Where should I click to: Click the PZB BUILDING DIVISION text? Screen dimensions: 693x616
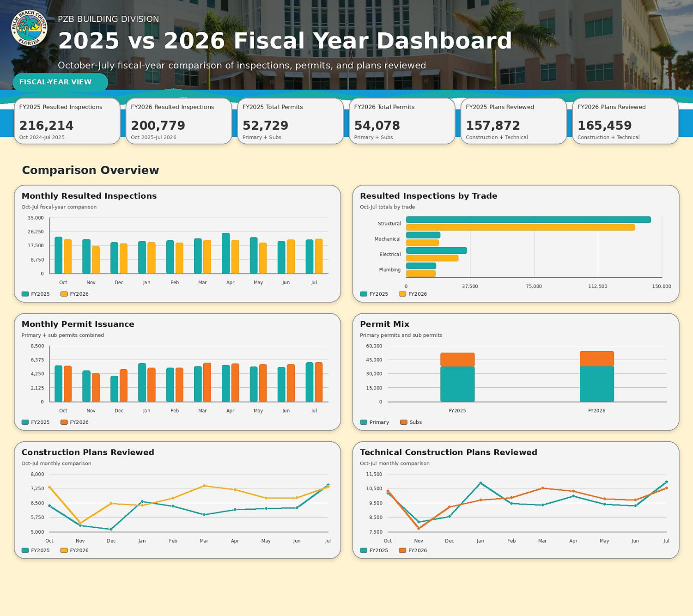(109, 19)
